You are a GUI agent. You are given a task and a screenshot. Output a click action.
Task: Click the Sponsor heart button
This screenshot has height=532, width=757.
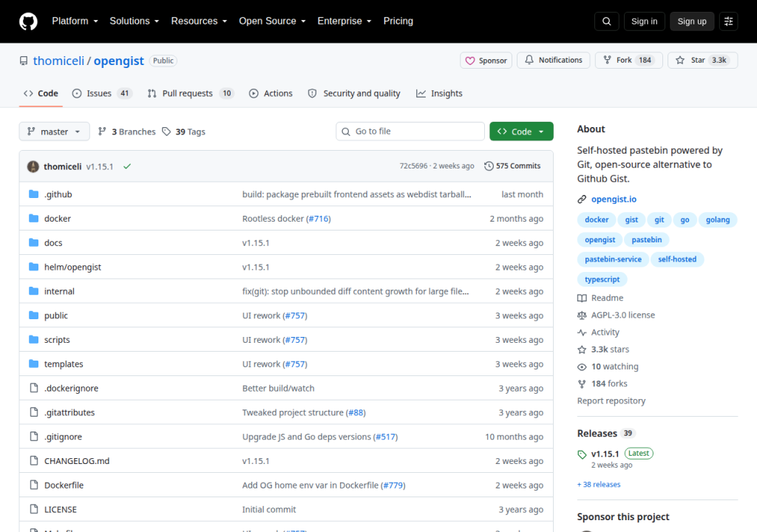point(486,61)
